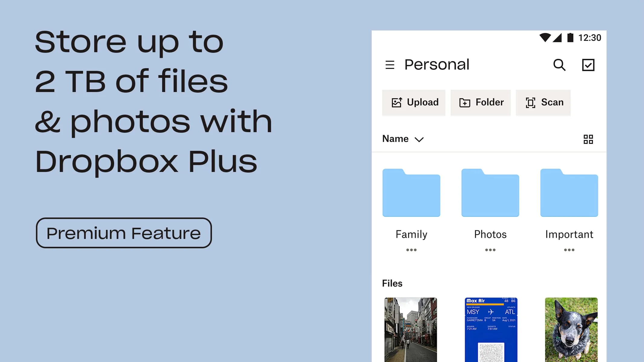This screenshot has width=644, height=362.
Task: Tap the multi-select checkbox icon
Action: click(588, 65)
